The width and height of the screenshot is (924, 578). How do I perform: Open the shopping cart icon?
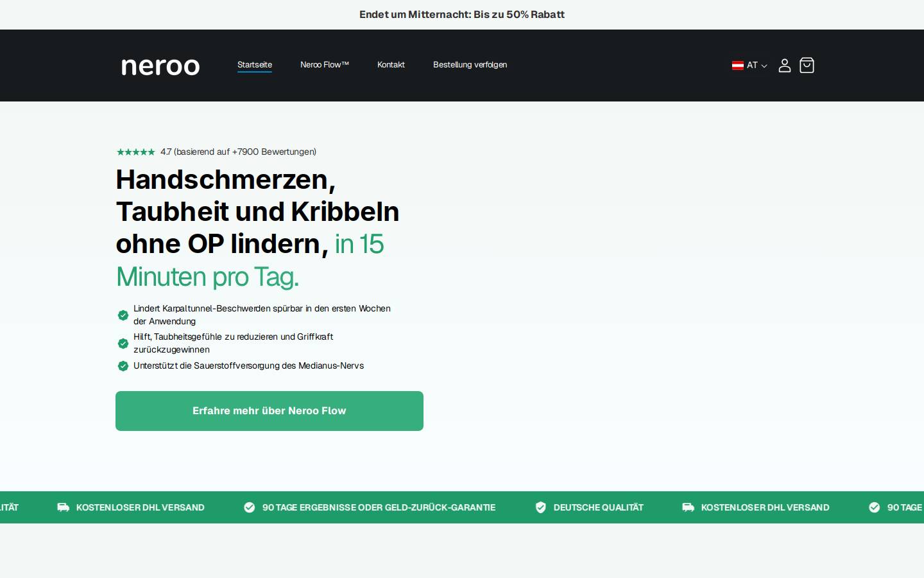coord(807,66)
